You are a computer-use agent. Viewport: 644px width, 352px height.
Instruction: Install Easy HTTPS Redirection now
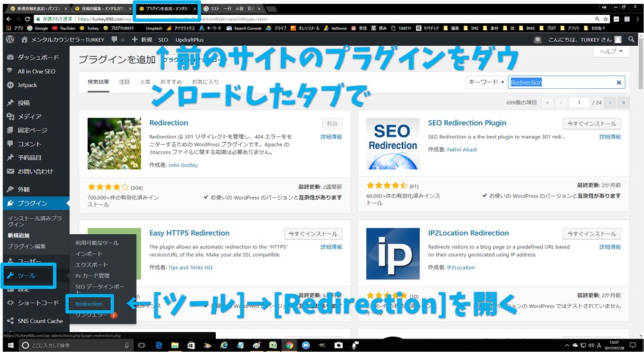click(313, 234)
